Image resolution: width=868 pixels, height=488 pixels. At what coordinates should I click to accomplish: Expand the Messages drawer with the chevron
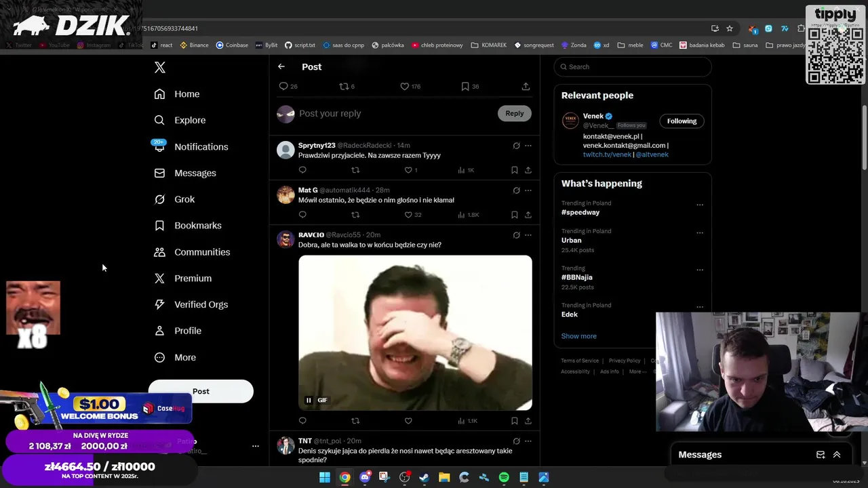(x=837, y=455)
